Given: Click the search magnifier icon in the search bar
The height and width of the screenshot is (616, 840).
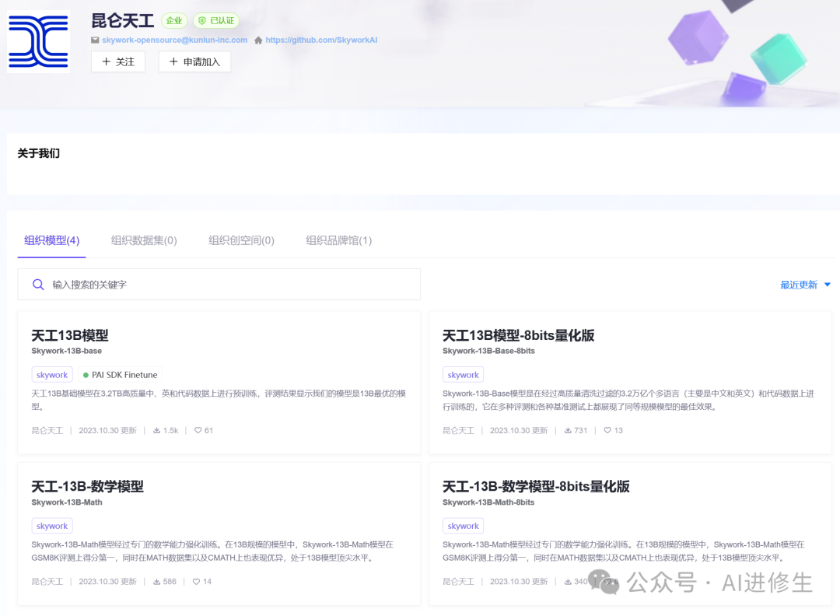Looking at the screenshot, I should click(x=38, y=285).
